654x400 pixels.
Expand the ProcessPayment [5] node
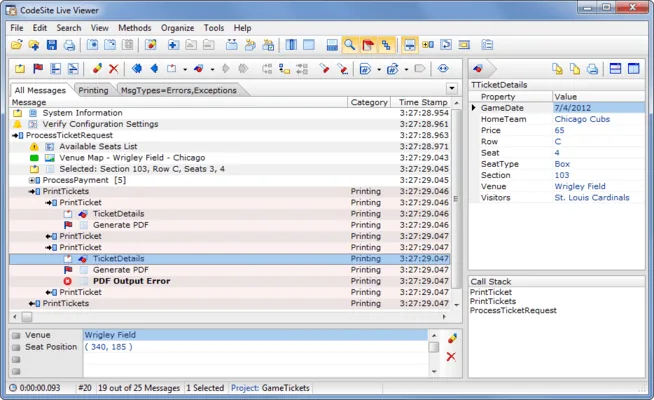pyautogui.click(x=31, y=180)
